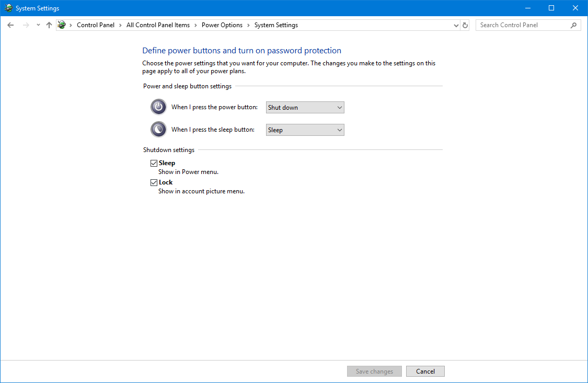The height and width of the screenshot is (383, 588).
Task: Click System Settings title bar icon
Action: tap(8, 8)
